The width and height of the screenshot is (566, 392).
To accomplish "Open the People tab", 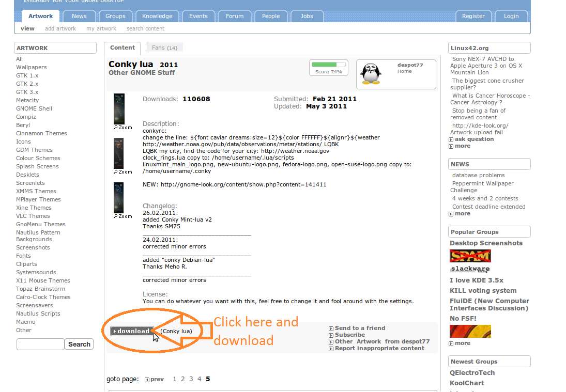I will (271, 16).
